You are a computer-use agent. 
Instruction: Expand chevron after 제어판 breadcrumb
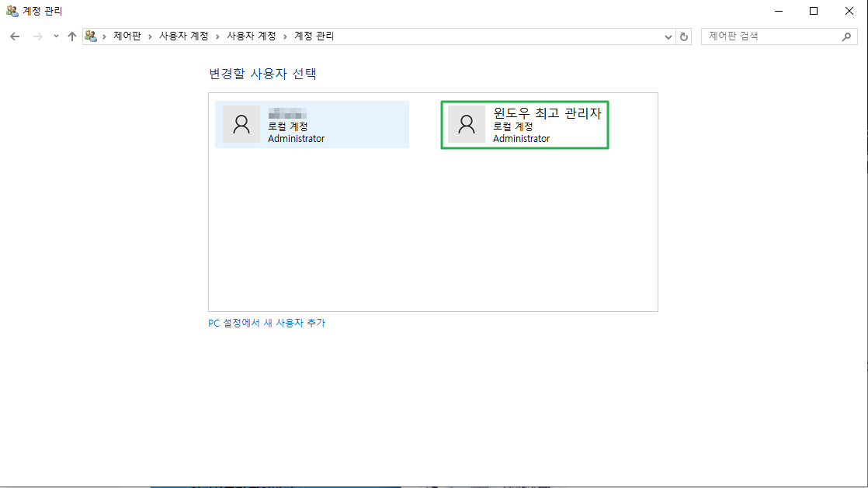(x=150, y=36)
